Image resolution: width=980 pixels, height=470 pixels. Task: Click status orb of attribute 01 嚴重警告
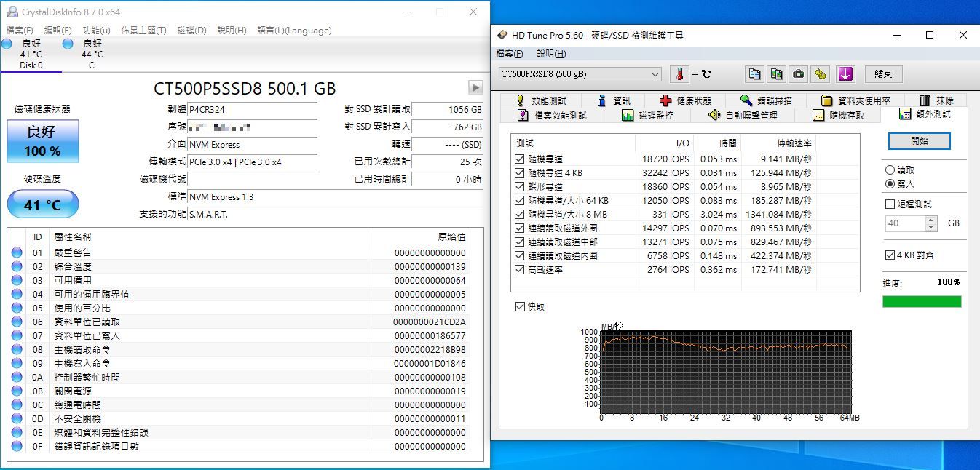pyautogui.click(x=17, y=253)
